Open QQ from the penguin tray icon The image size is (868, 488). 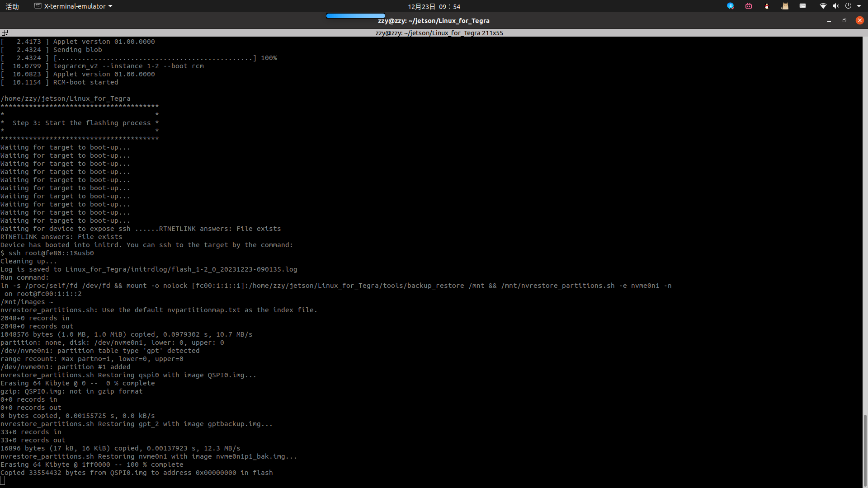[767, 6]
